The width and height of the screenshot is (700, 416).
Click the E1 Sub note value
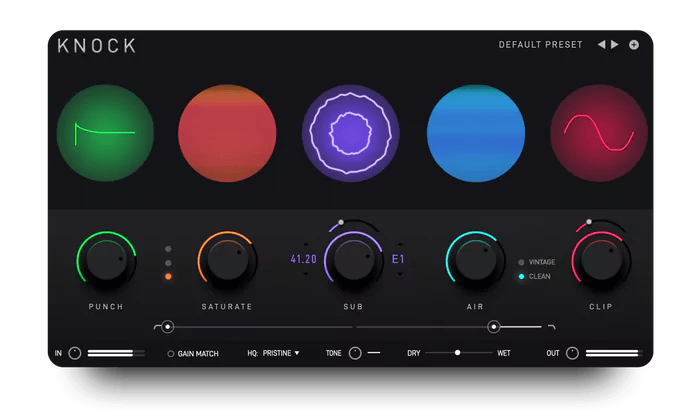point(398,259)
